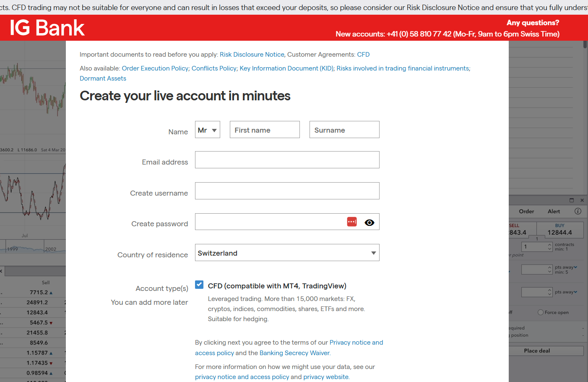Click the Email address input field
This screenshot has height=382, width=588.
[x=287, y=160]
